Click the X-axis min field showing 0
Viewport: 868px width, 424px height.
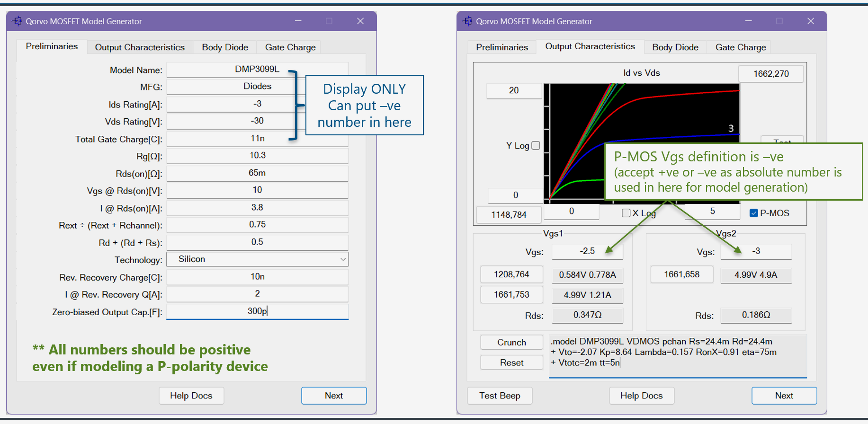[x=572, y=212]
